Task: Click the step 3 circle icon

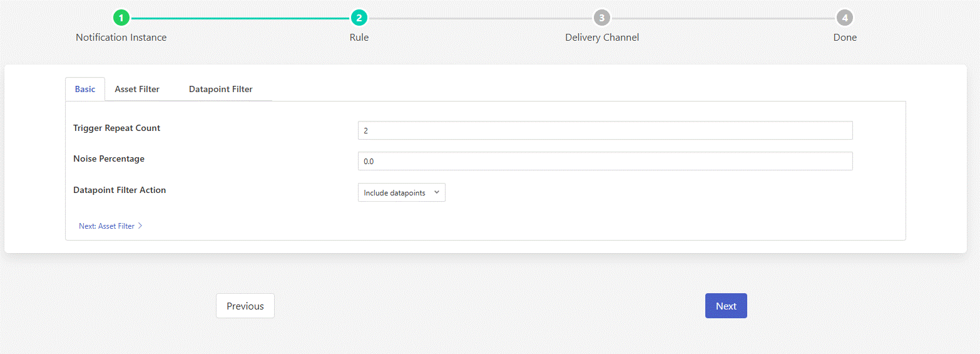Action: point(601,18)
